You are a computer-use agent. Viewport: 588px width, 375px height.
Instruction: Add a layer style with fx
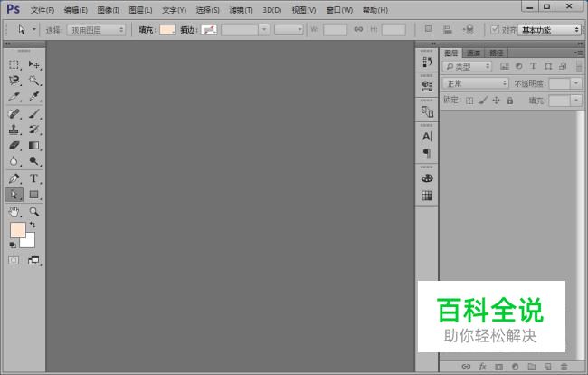point(483,366)
